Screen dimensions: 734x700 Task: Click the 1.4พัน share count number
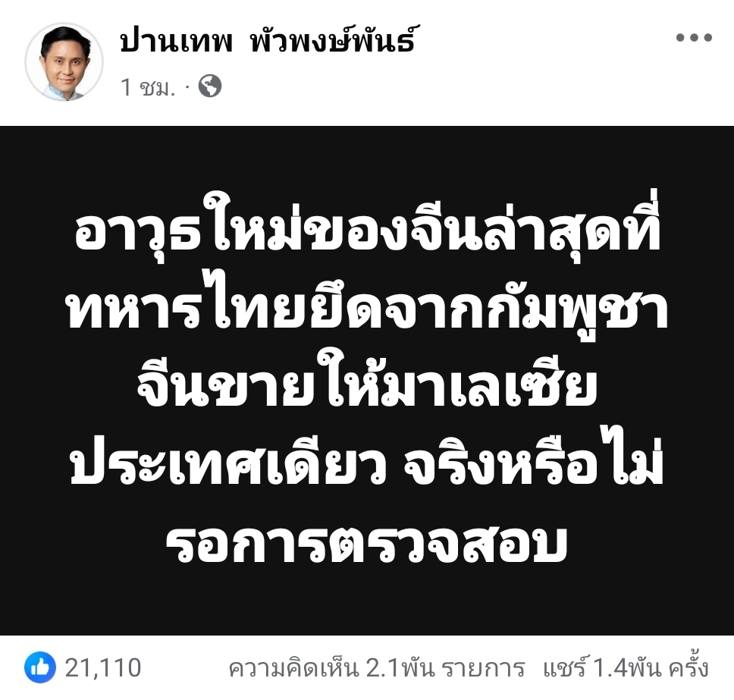tap(627, 667)
